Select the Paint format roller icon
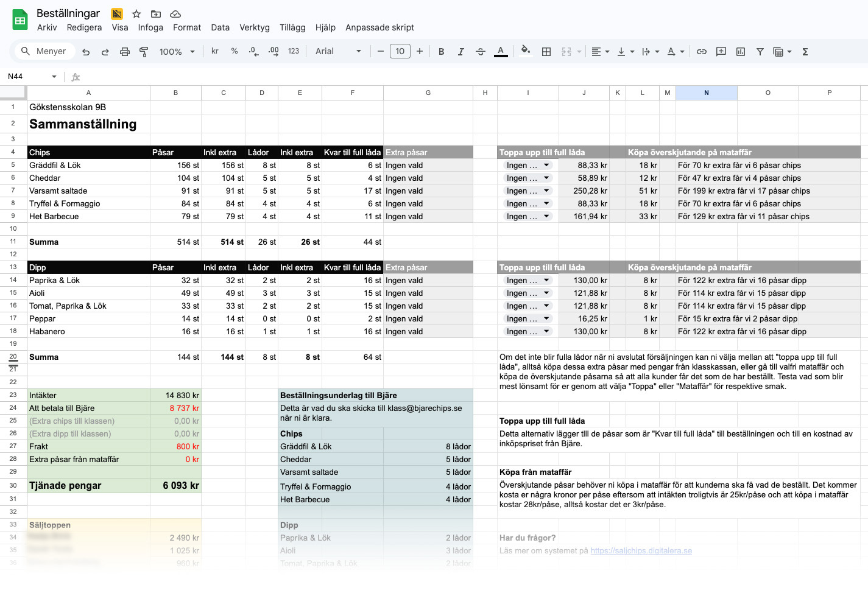The height and width of the screenshot is (593, 868). (144, 52)
